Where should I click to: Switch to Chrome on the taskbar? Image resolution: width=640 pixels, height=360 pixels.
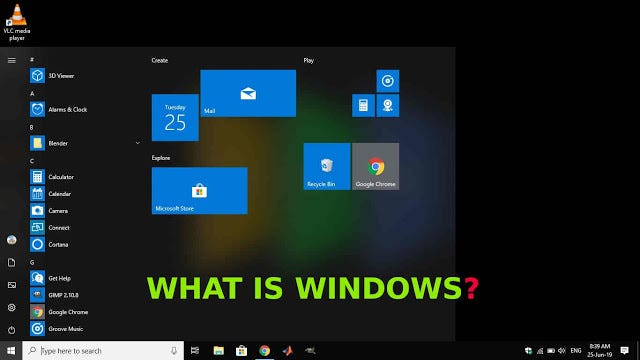264,351
